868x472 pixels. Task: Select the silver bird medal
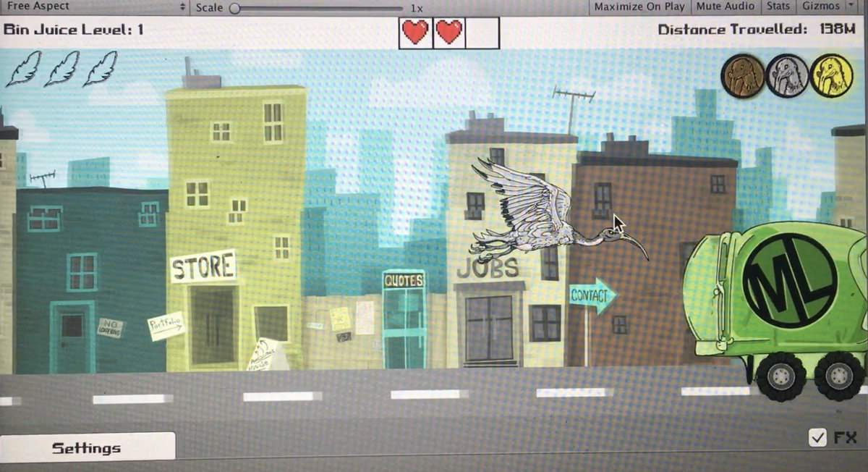[787, 76]
